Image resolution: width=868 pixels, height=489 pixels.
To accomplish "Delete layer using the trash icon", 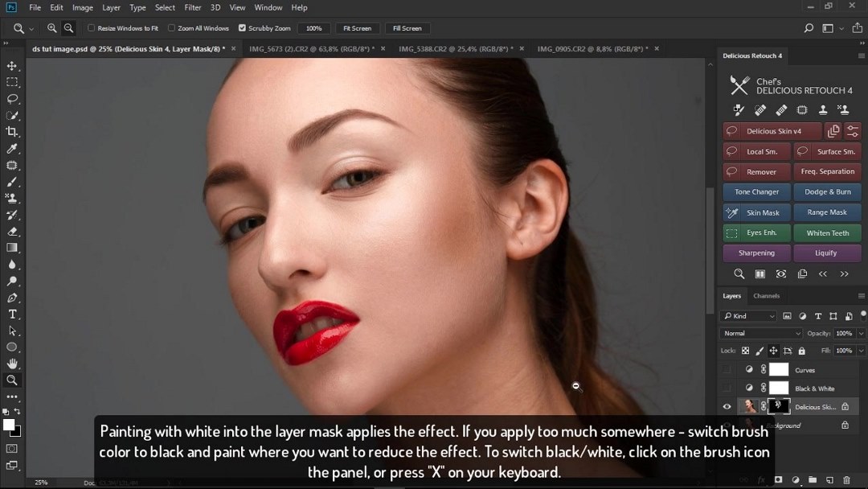I will click(846, 479).
